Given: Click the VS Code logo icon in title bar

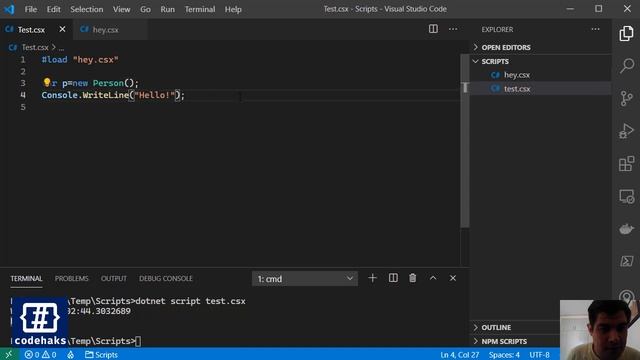Looking at the screenshot, I should 9,9.
